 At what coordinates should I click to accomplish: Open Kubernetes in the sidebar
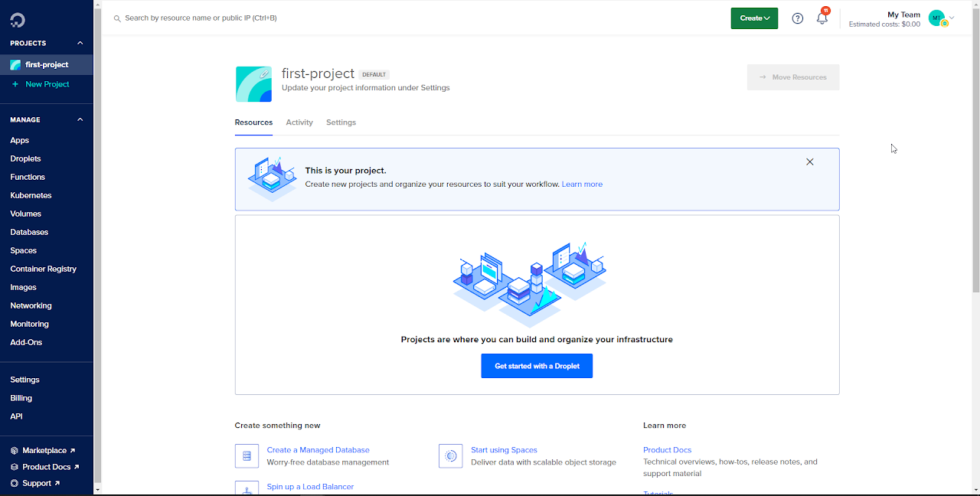[x=31, y=196]
